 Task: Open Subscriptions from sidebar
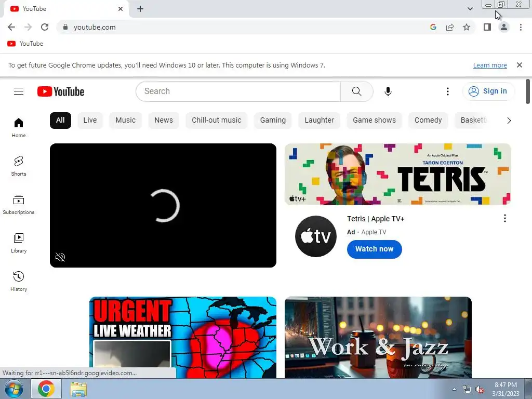click(x=19, y=204)
